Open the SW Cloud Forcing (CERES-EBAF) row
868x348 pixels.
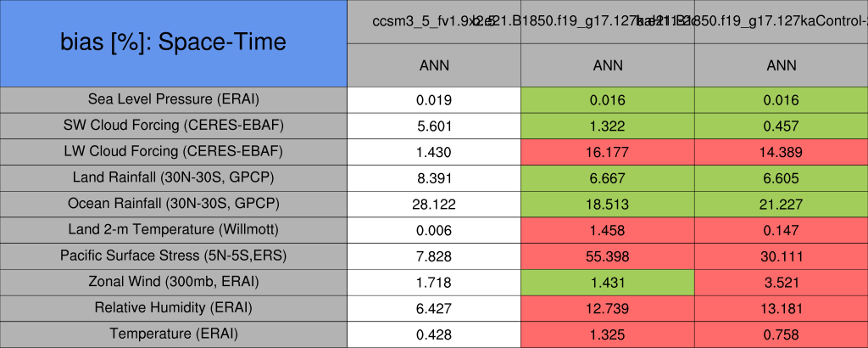tap(174, 126)
